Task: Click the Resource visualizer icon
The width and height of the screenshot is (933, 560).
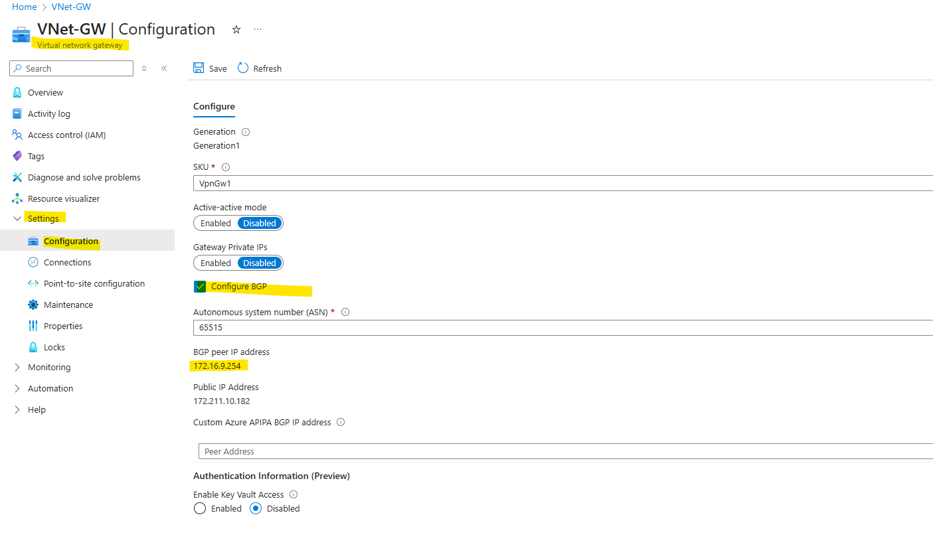Action: tap(17, 198)
